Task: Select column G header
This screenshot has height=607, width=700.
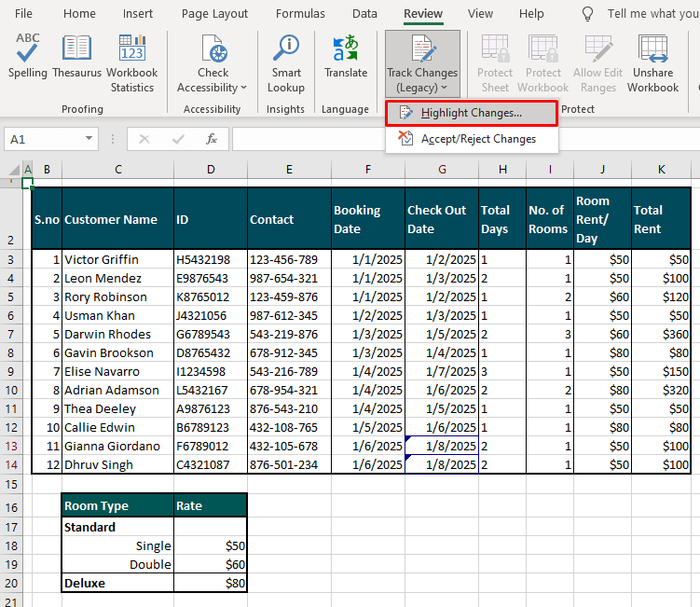Action: pos(442,169)
